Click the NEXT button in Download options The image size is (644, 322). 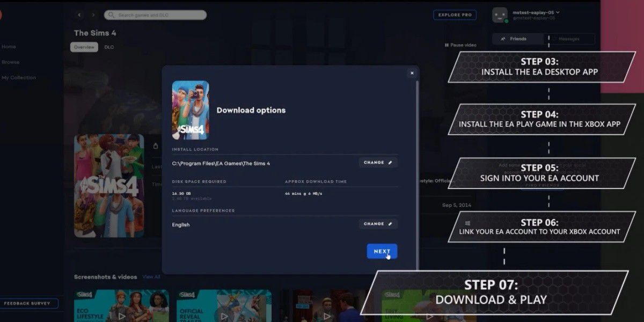pyautogui.click(x=382, y=251)
